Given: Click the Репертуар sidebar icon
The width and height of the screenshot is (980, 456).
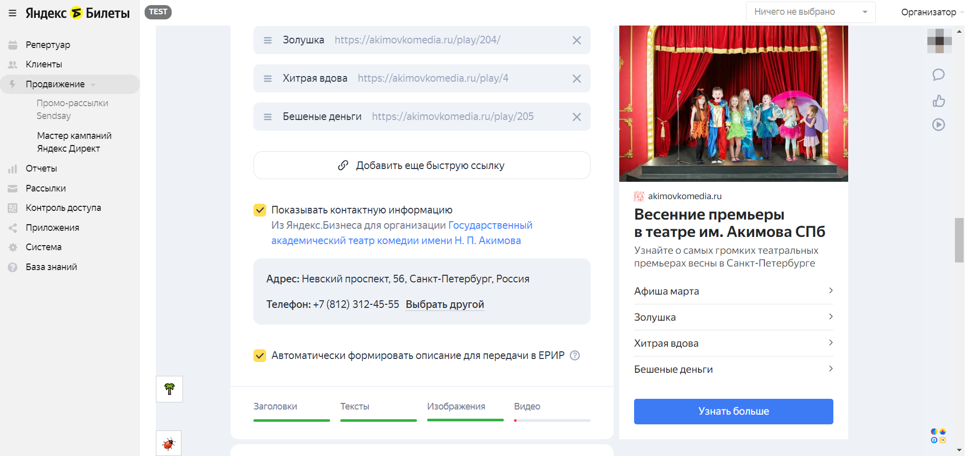Looking at the screenshot, I should 13,45.
